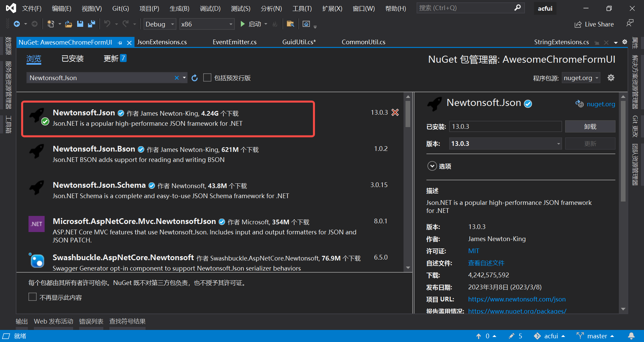644x342 pixels.
Task: Click the refresh icon beside the search box
Action: point(195,78)
